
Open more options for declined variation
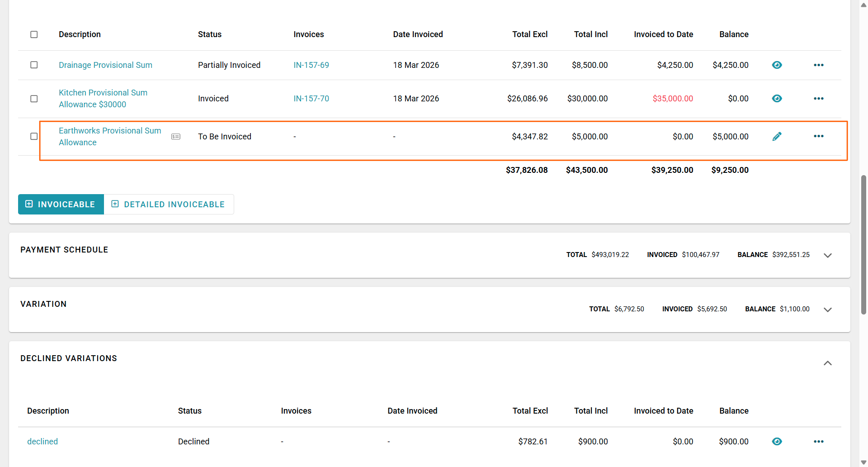[x=818, y=442]
